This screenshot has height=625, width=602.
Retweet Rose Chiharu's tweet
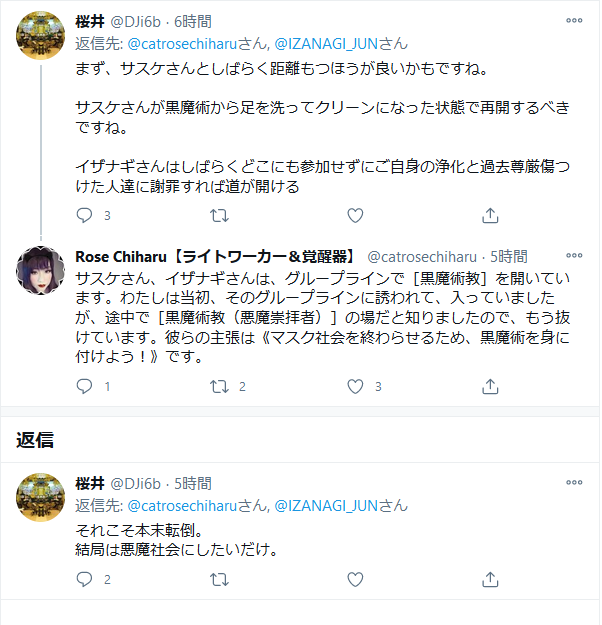220,386
